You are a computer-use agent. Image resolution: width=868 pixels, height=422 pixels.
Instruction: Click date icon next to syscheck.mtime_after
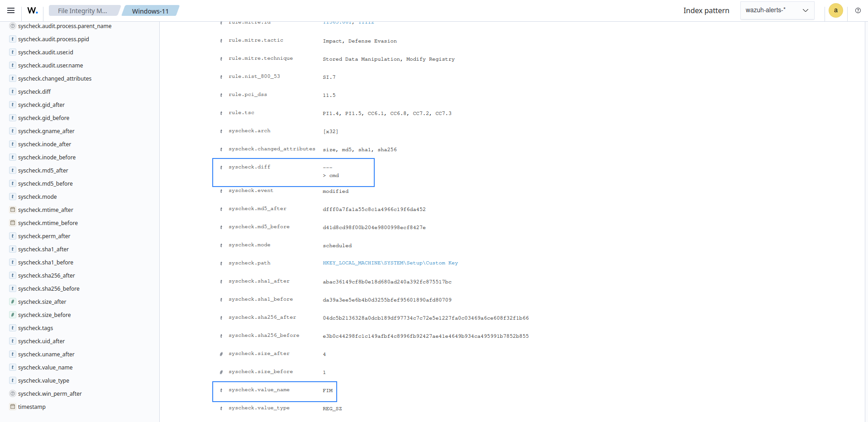click(13, 210)
